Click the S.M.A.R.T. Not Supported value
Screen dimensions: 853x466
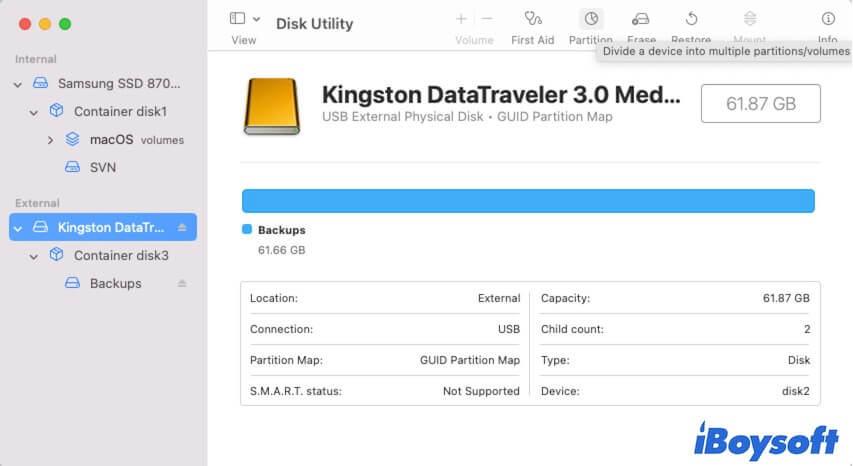[x=481, y=392]
